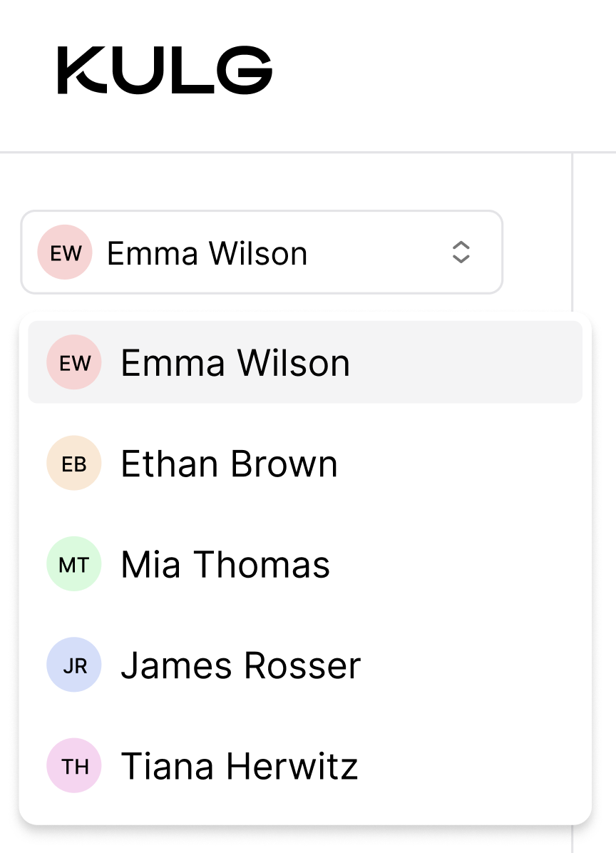
Task: Click the EW avatar in the dropdown list
Action: (74, 362)
